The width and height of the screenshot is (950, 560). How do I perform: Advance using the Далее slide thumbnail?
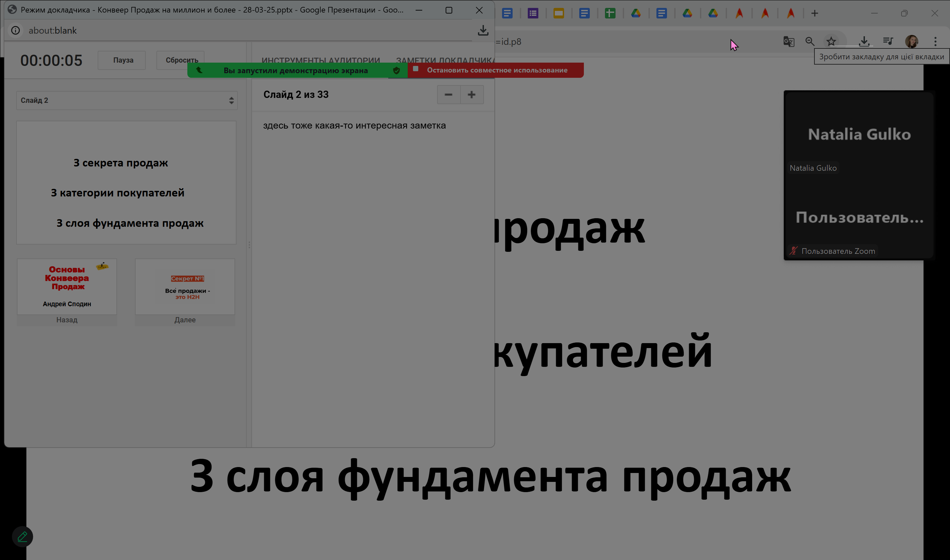click(185, 292)
